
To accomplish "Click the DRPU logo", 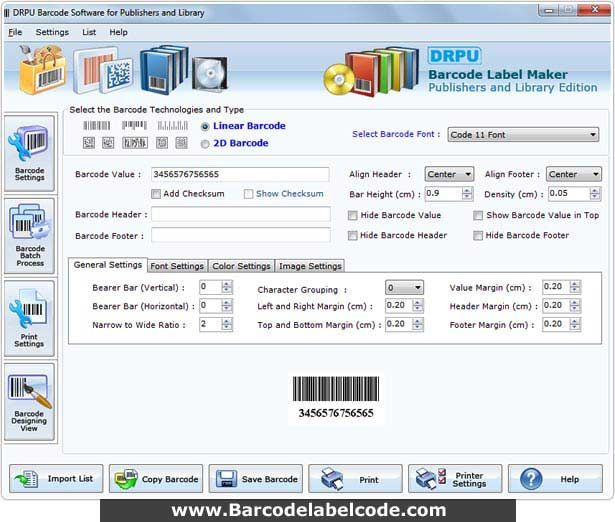I will click(x=454, y=56).
